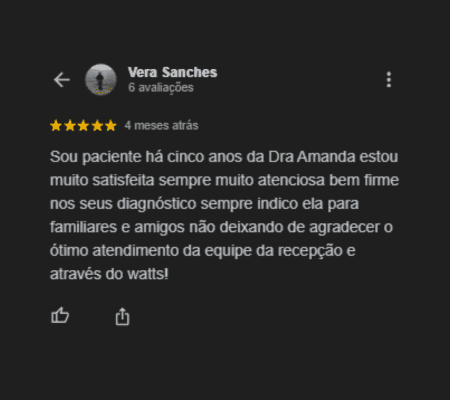Go back using the left arrow
The image size is (450, 400).
(x=62, y=80)
